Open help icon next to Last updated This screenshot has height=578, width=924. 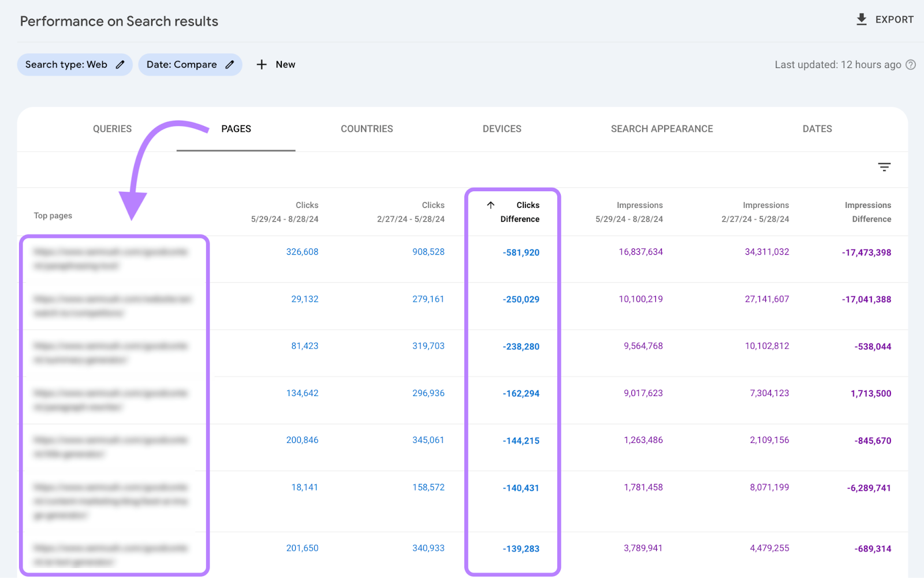point(911,65)
